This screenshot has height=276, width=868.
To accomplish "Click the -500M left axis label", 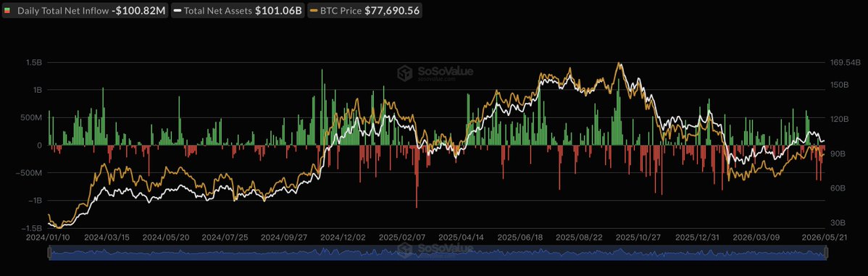I will (x=30, y=173).
